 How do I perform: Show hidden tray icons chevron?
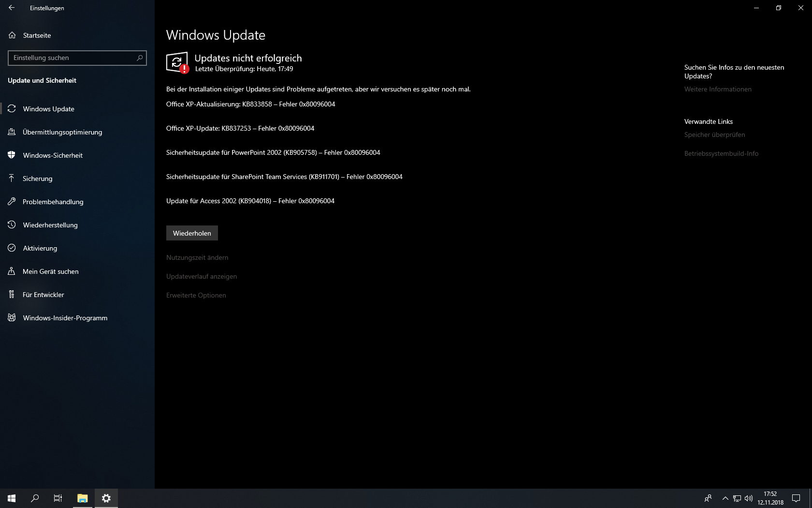(725, 498)
